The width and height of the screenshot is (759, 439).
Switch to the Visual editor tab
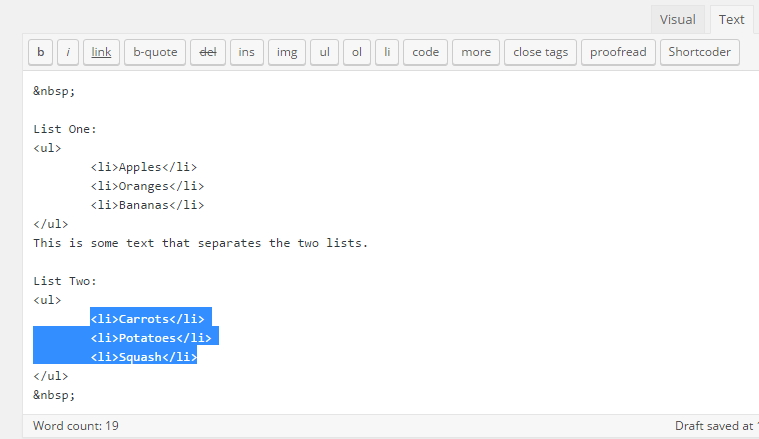677,19
